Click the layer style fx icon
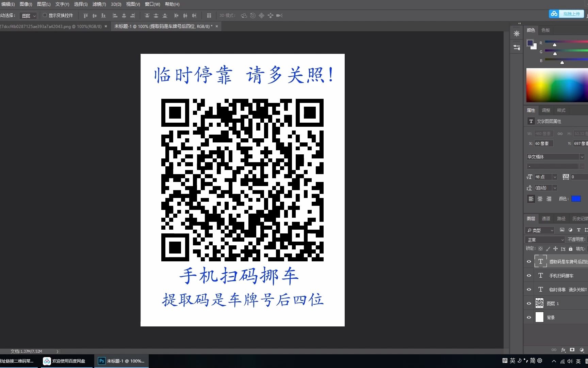Image resolution: width=588 pixels, height=368 pixels. pos(563,350)
